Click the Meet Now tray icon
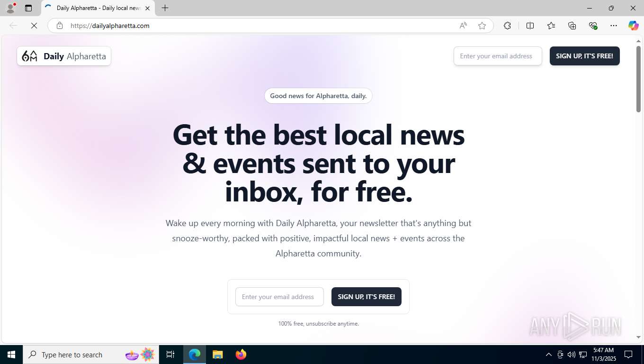Screen dimensions: 644x364 pos(560,355)
